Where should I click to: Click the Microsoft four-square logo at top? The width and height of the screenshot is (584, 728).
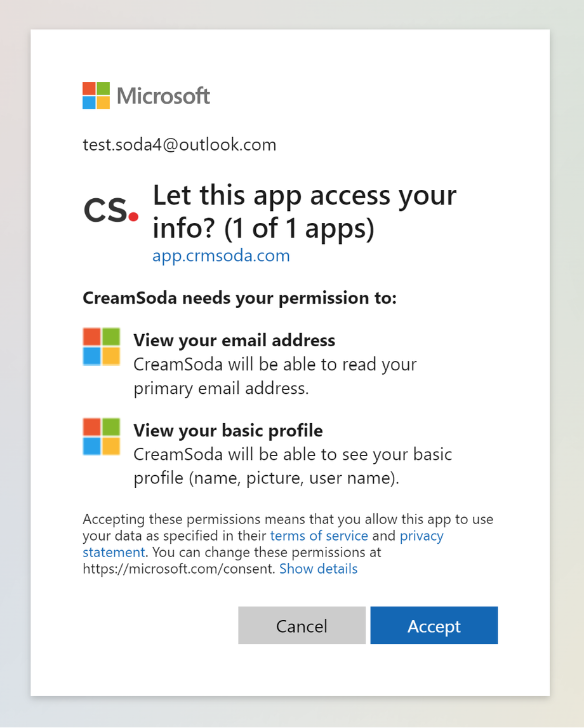coord(96,95)
